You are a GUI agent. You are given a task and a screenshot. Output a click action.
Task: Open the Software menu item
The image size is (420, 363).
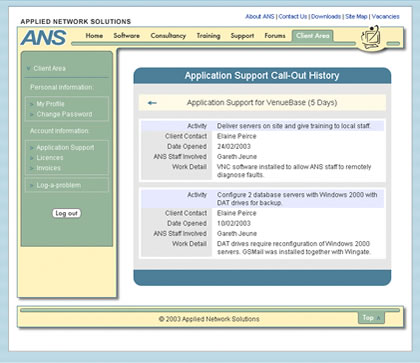pyautogui.click(x=126, y=35)
